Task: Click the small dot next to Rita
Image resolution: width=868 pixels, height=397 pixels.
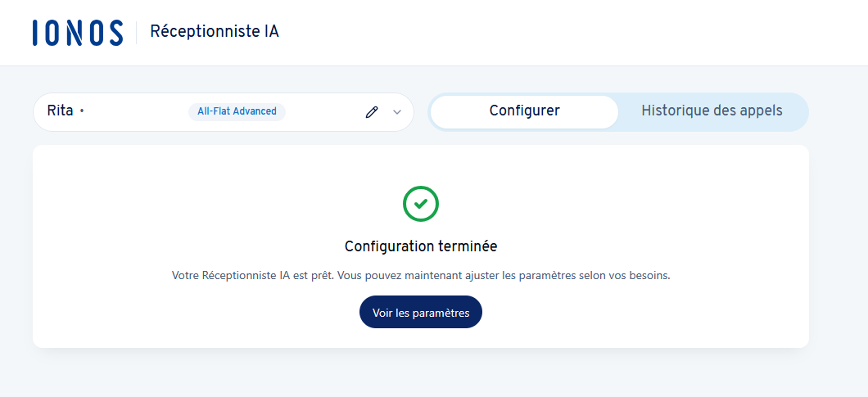Action: (x=82, y=111)
